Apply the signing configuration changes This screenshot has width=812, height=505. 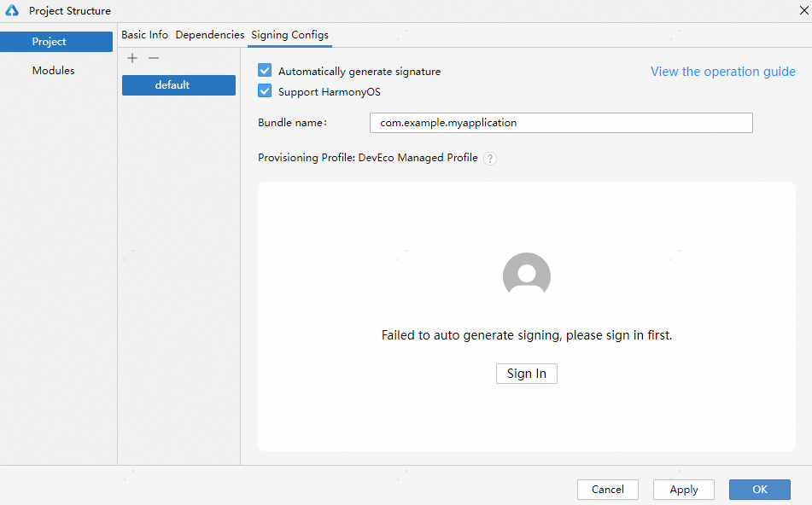pyautogui.click(x=683, y=490)
